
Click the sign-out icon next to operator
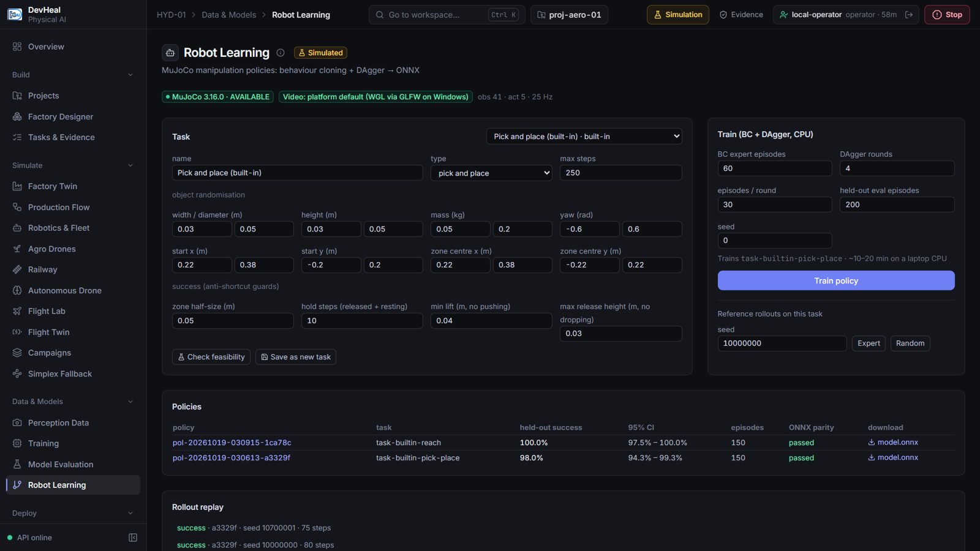[909, 15]
